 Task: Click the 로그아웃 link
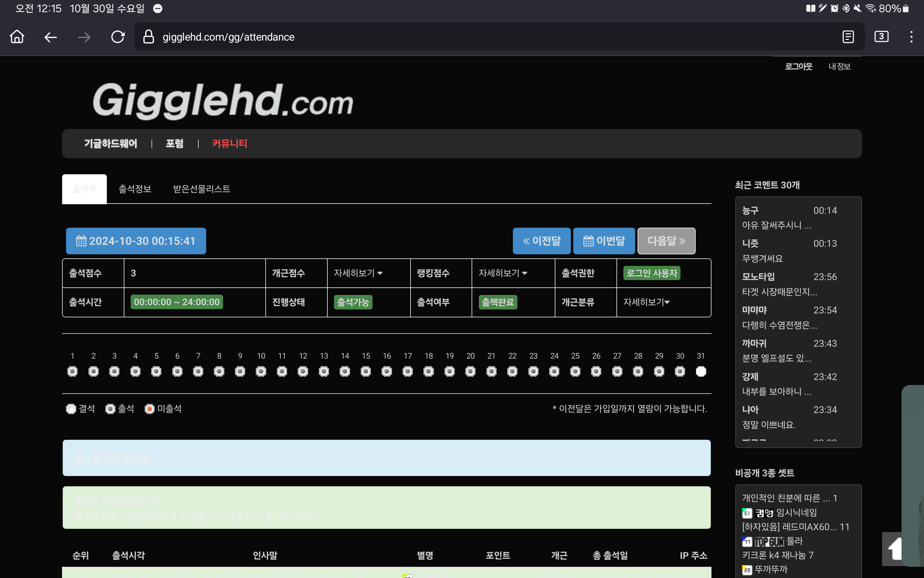[799, 67]
